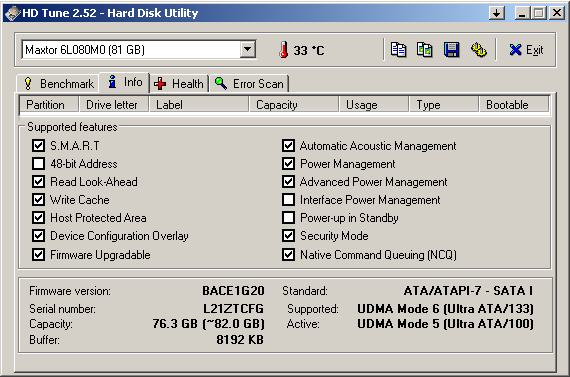The image size is (570, 377).
Task: Click the Label column header
Action: 199,105
